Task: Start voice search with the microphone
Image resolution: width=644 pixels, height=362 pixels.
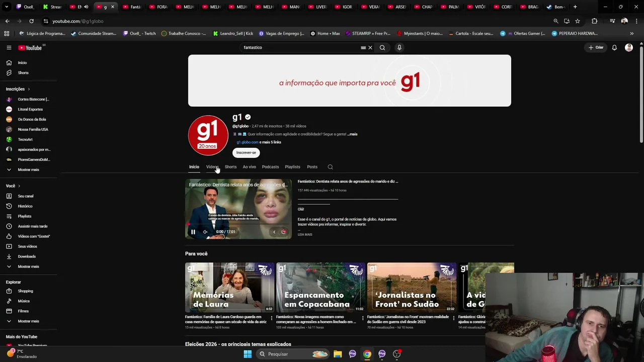Action: point(399,48)
